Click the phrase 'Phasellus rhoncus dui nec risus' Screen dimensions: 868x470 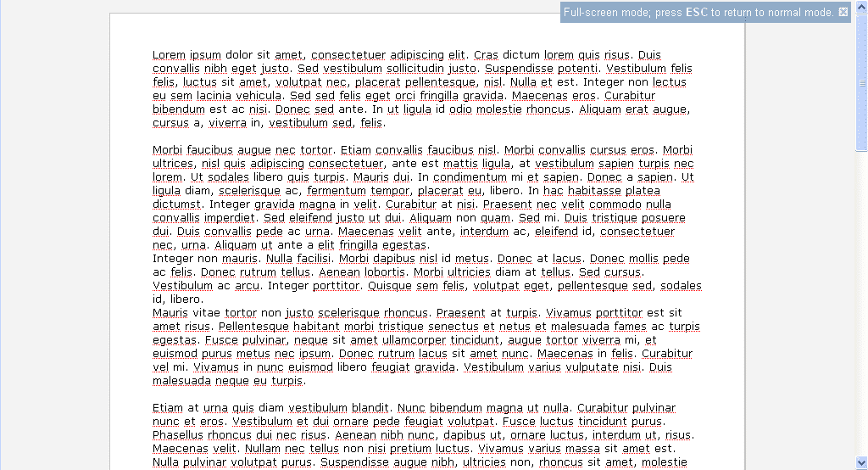[x=239, y=435]
